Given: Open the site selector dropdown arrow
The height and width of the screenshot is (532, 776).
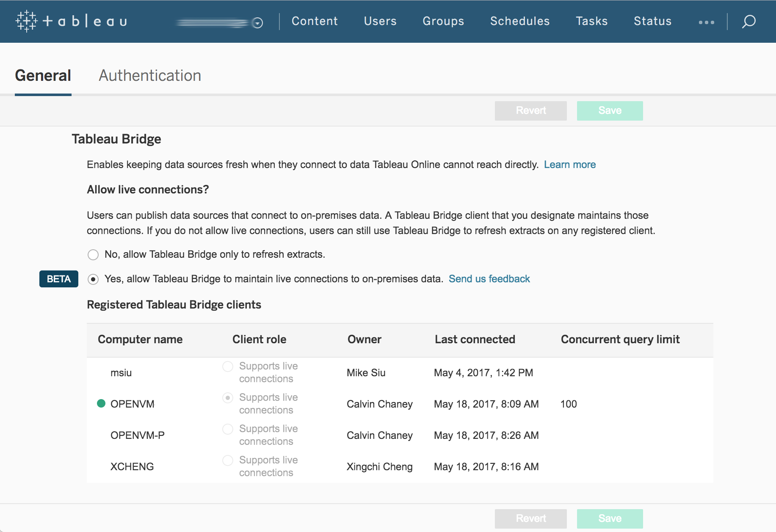Looking at the screenshot, I should [257, 23].
